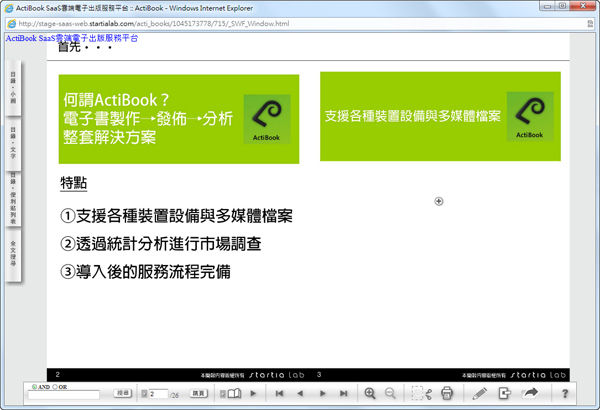Click the ActiBook SaaS雲端電子出版服務平台 link
This screenshot has width=600, height=410.
pos(72,38)
